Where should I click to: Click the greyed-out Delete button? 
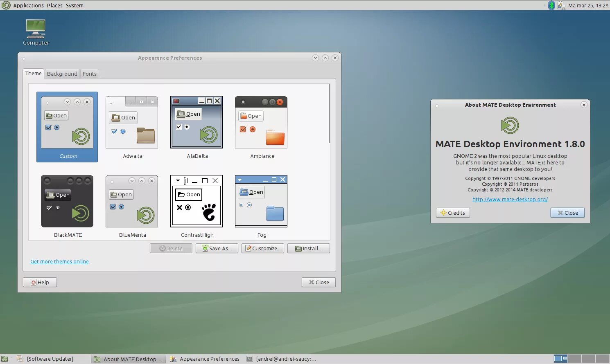(171, 248)
